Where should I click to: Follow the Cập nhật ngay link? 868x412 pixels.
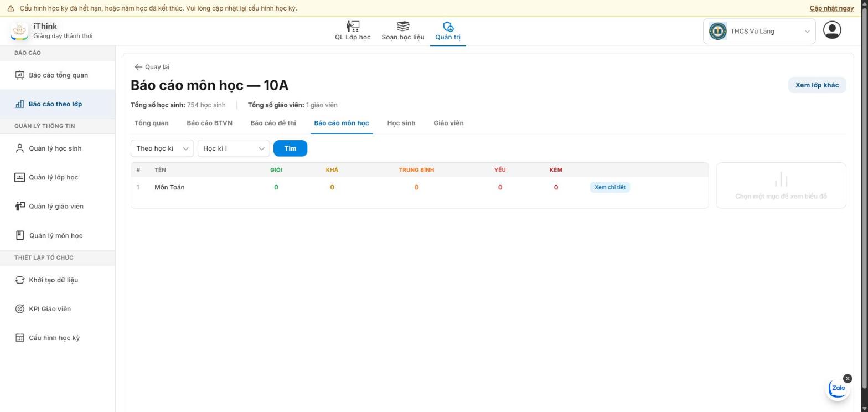(831, 8)
